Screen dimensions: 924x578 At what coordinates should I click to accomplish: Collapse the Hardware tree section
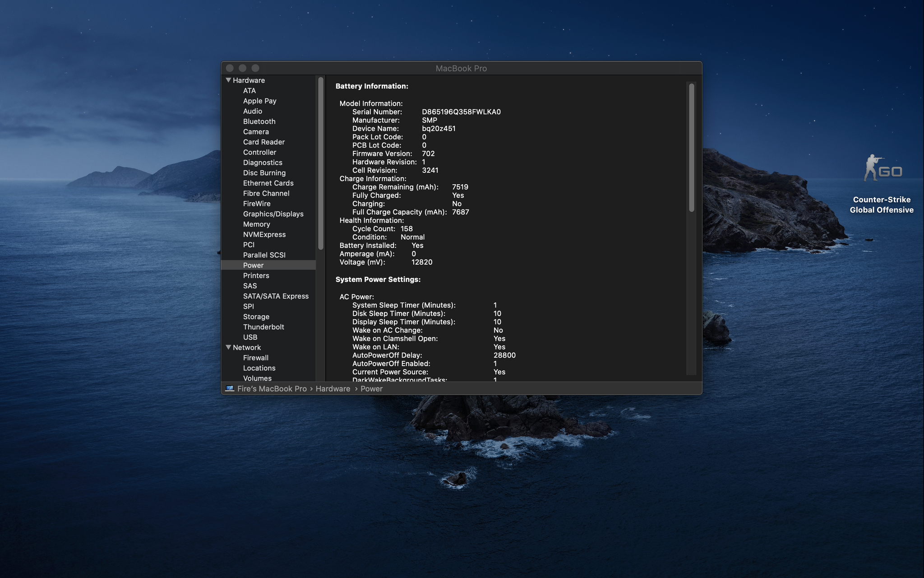point(228,80)
